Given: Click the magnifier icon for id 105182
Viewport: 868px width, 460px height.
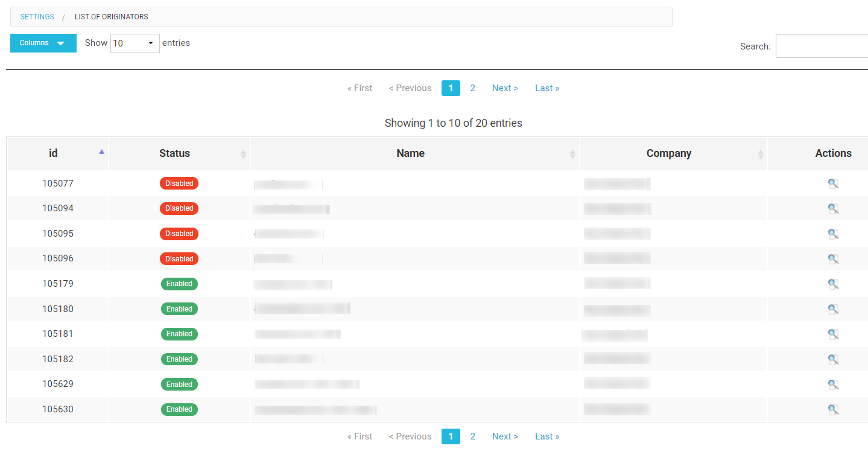Looking at the screenshot, I should point(833,359).
